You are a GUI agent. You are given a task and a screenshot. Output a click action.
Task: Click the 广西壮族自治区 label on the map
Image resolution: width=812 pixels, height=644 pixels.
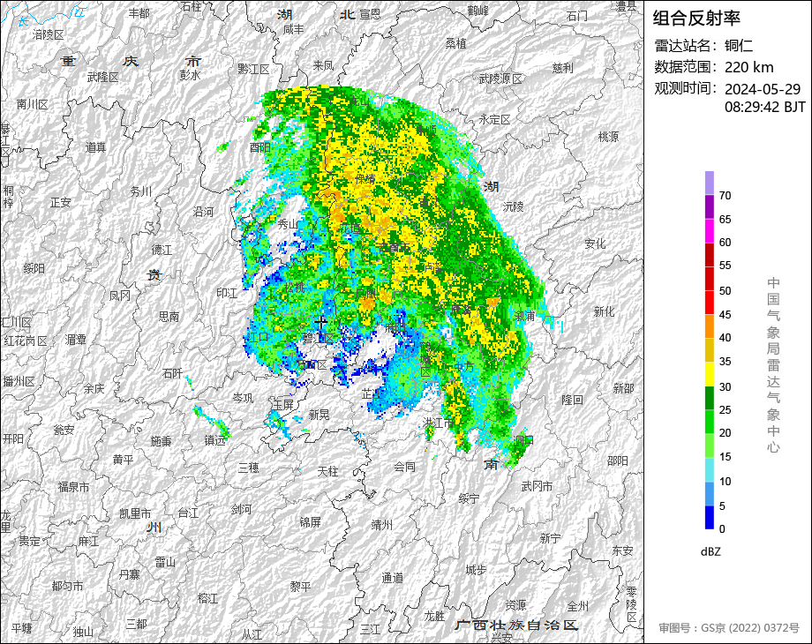[x=516, y=625]
